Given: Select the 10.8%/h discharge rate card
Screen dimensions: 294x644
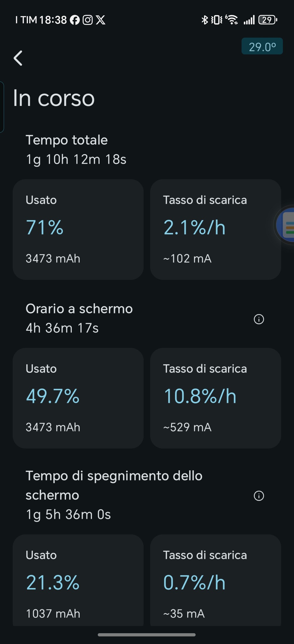Looking at the screenshot, I should pos(216,398).
